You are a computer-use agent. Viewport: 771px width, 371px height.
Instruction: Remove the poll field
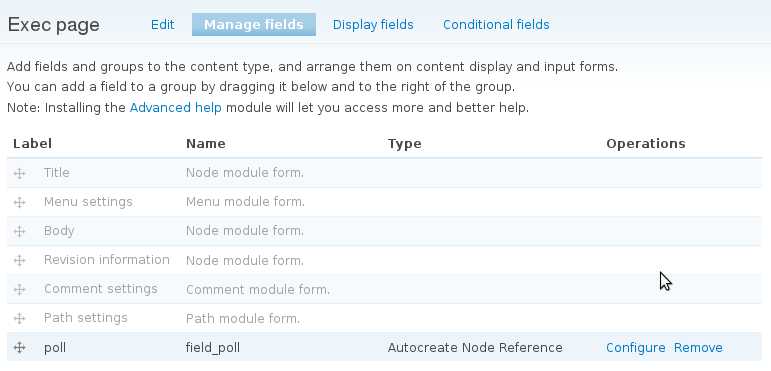(x=698, y=348)
